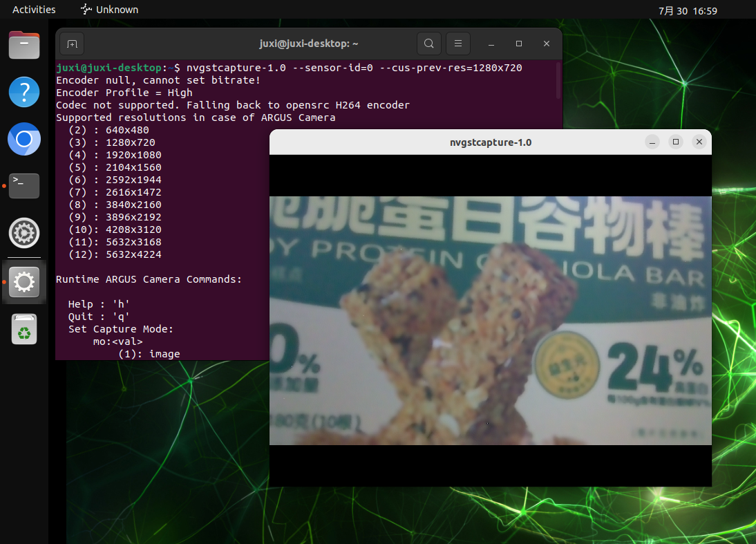
Task: Click the 'Codec not supported' line
Action: pyautogui.click(x=233, y=105)
